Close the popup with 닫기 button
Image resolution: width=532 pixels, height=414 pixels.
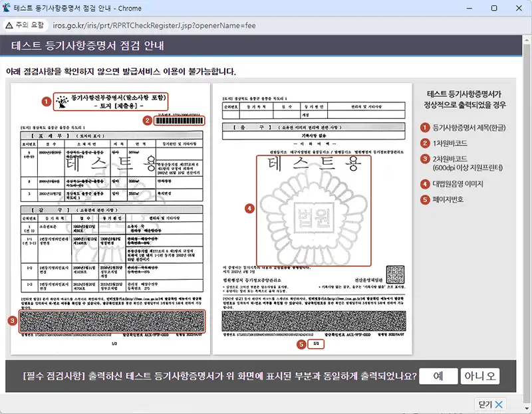(x=490, y=404)
